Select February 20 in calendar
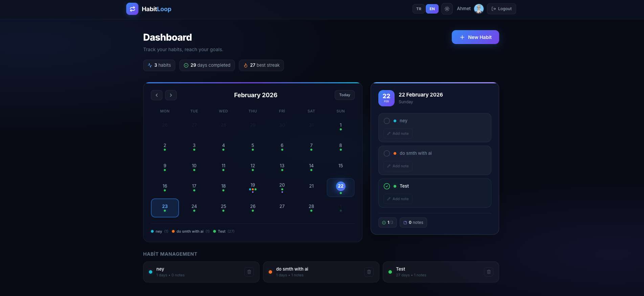The image size is (644, 296). pos(282,188)
